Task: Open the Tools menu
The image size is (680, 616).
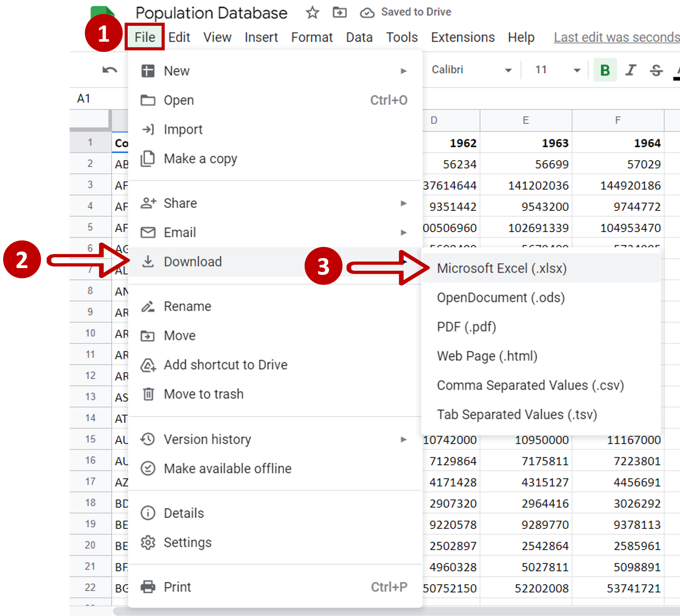Action: 402,37
